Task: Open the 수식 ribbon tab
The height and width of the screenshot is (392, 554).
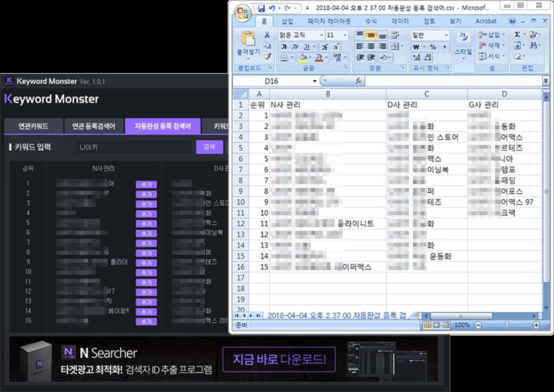Action: [371, 21]
